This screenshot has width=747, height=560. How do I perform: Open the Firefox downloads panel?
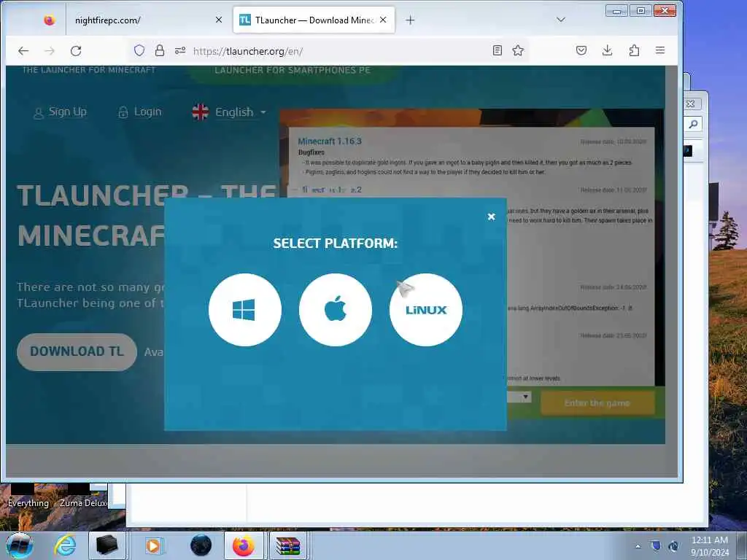pos(608,50)
